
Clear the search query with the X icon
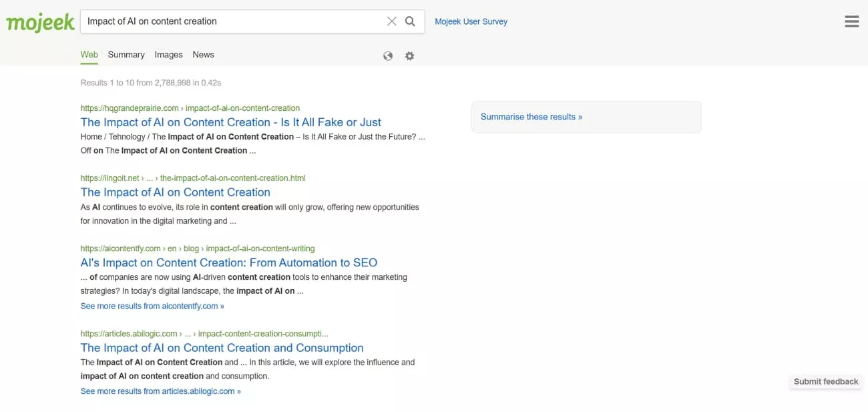[391, 21]
